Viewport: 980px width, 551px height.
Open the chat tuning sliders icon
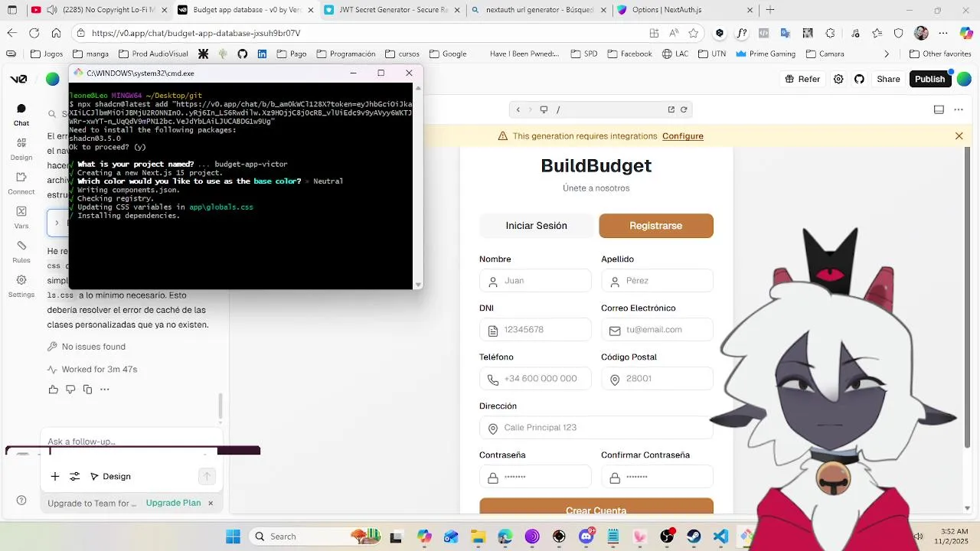tap(74, 476)
